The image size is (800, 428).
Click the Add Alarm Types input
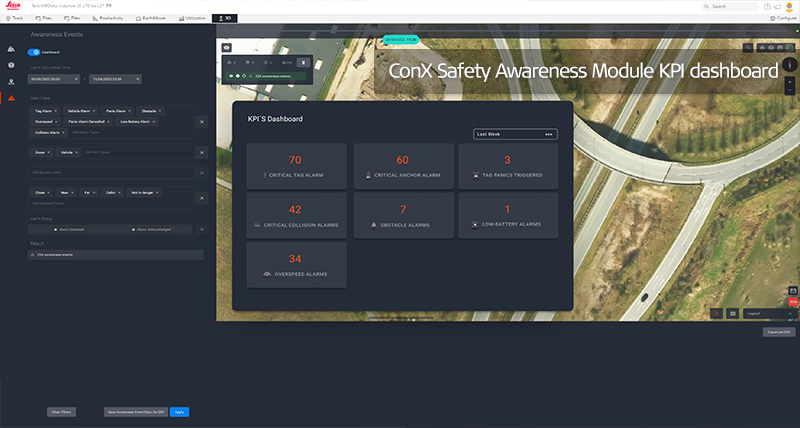click(86, 132)
